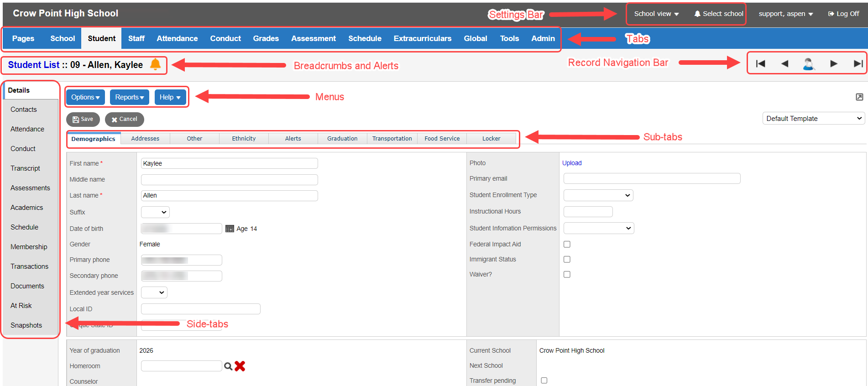Image resolution: width=868 pixels, height=386 pixels.
Task: Click the Homeroom magnifying glass lookup
Action: 228,366
